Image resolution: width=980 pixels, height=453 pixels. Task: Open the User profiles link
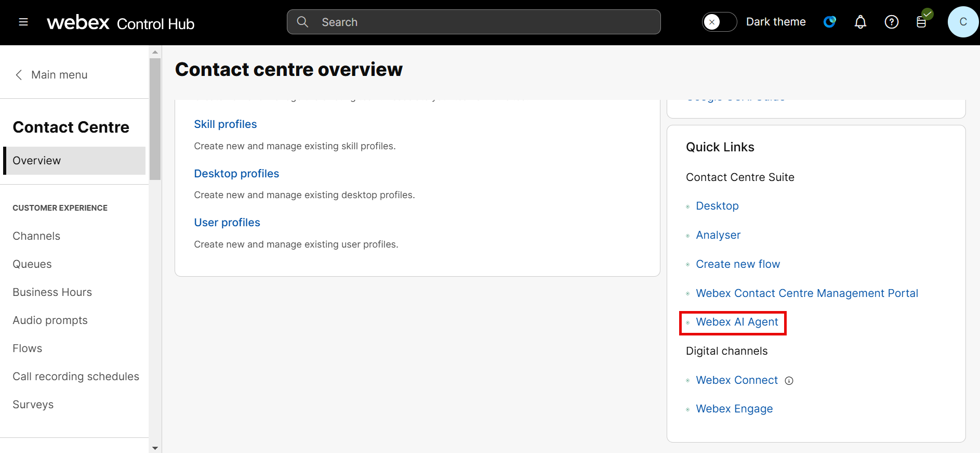[227, 223]
